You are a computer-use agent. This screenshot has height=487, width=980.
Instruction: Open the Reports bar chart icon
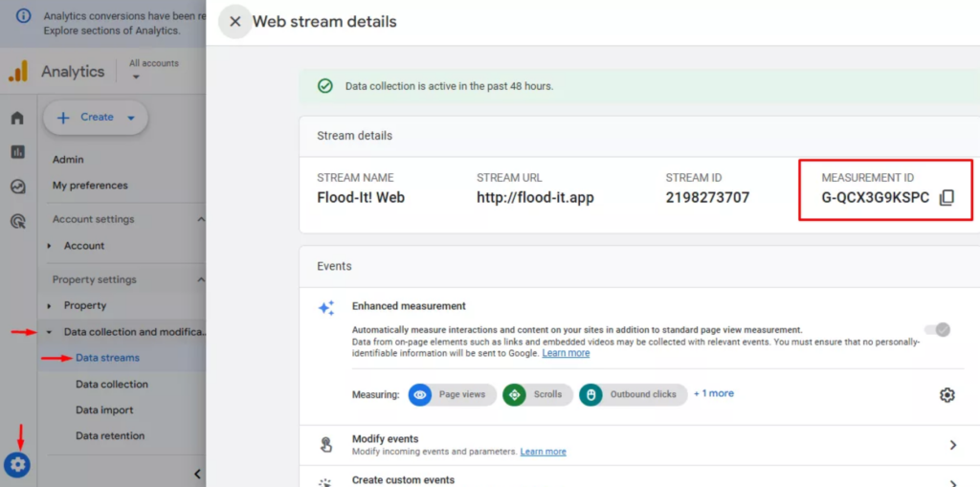point(17,152)
